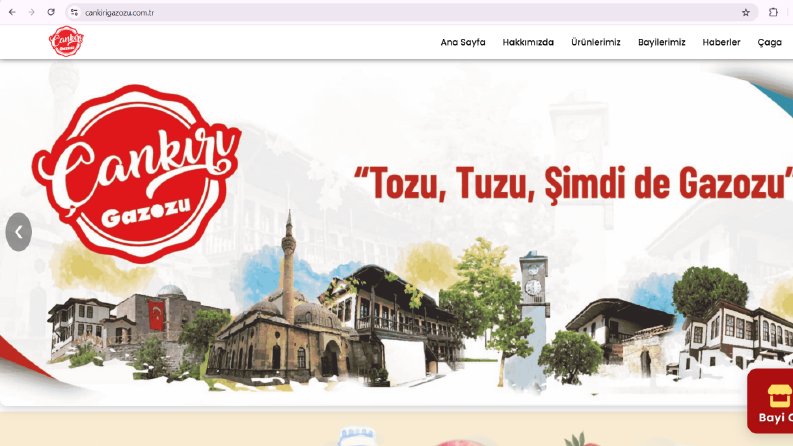The height and width of the screenshot is (446, 793).
Task: Click the Çankırı Gazozu header logo
Action: coord(66,41)
